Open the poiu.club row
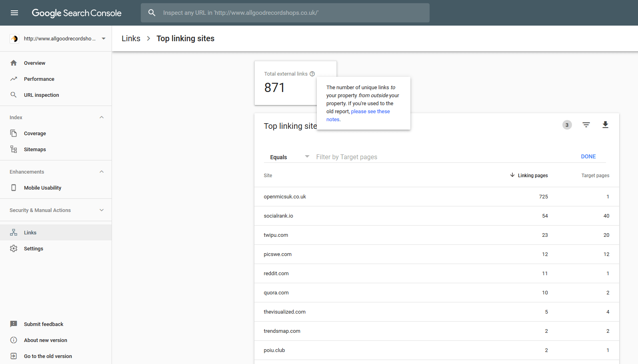The width and height of the screenshot is (638, 364). (437, 350)
